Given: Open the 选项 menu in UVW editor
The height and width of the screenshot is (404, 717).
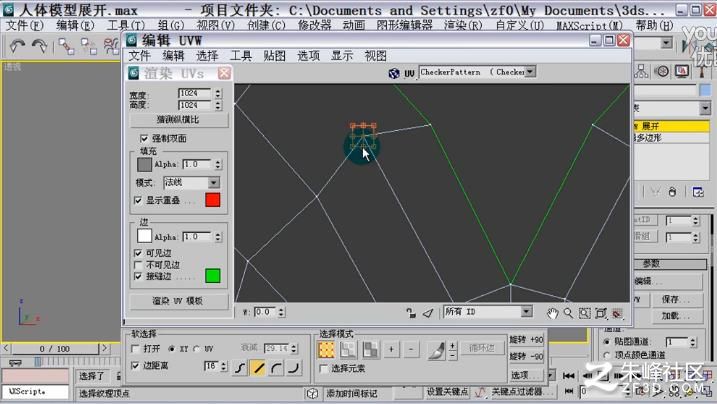Looking at the screenshot, I should click(x=308, y=56).
